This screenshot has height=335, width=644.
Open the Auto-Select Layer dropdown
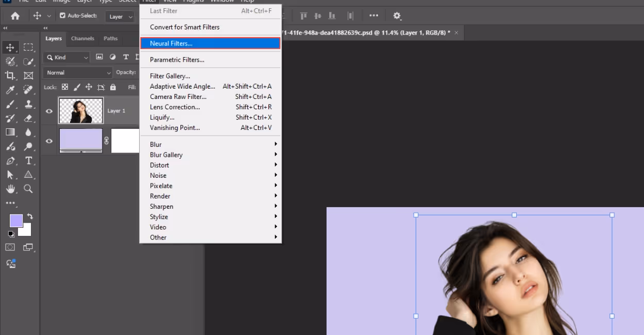[x=120, y=16]
